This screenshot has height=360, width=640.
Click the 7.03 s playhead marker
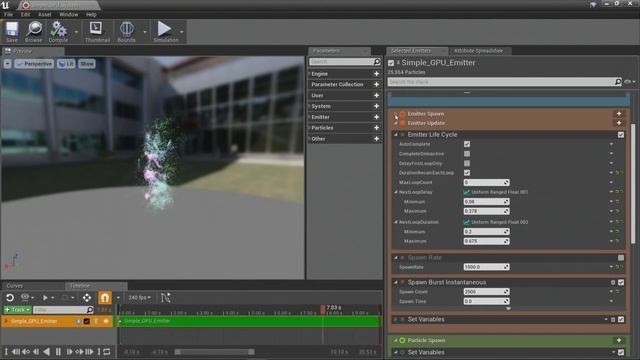[x=323, y=309]
